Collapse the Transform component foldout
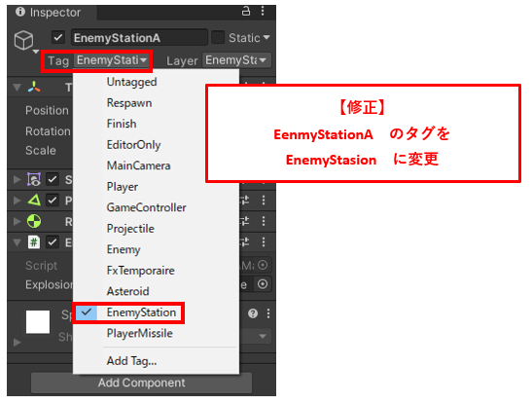Screen dimensions: 532x404 point(17,88)
